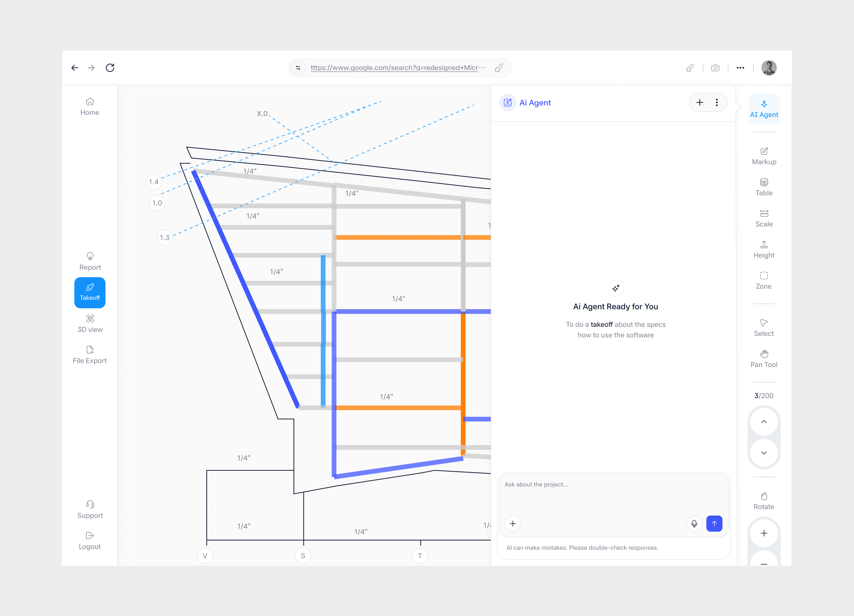Select the Height tool

[x=764, y=250]
